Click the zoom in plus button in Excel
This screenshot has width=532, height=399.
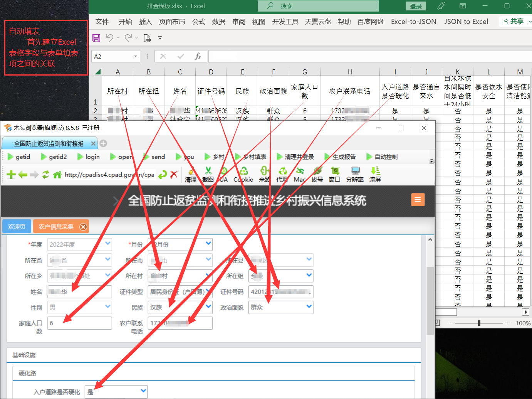click(x=507, y=323)
